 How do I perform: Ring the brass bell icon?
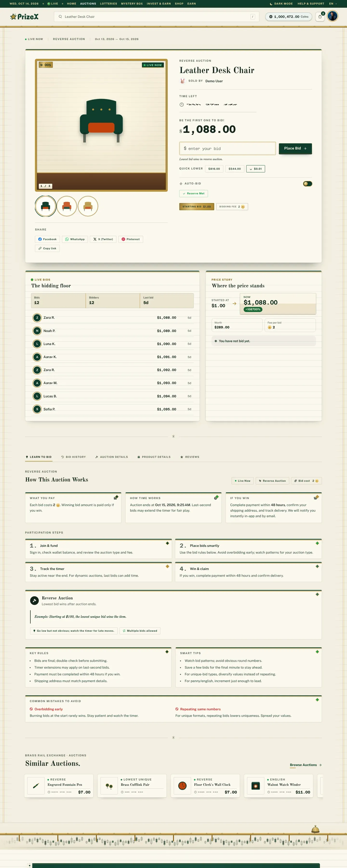(x=315, y=829)
